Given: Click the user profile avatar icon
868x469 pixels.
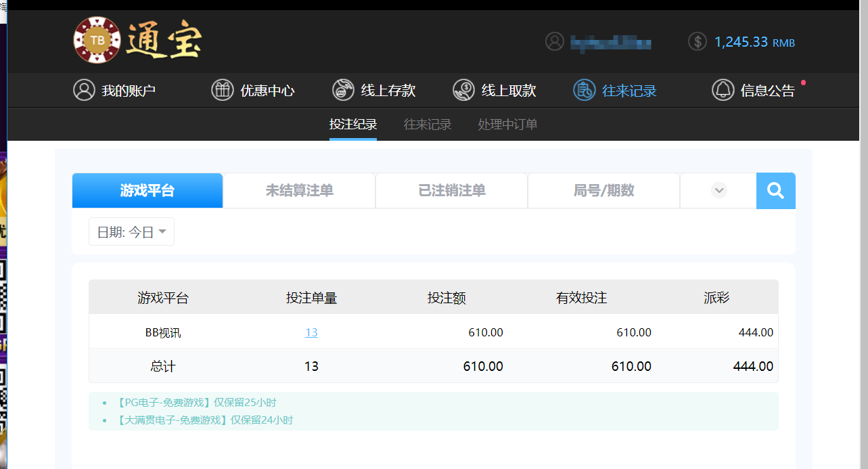Looking at the screenshot, I should (555, 41).
